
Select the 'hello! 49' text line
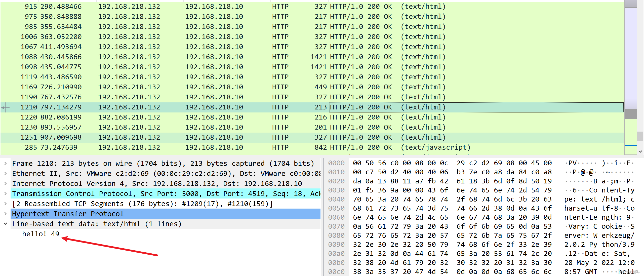pyautogui.click(x=41, y=234)
